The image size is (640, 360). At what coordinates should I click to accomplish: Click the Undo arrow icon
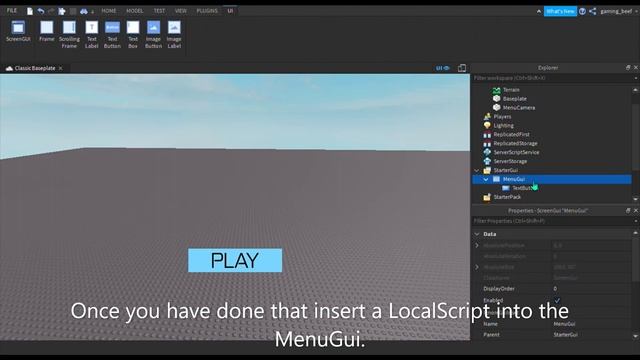(x=41, y=11)
